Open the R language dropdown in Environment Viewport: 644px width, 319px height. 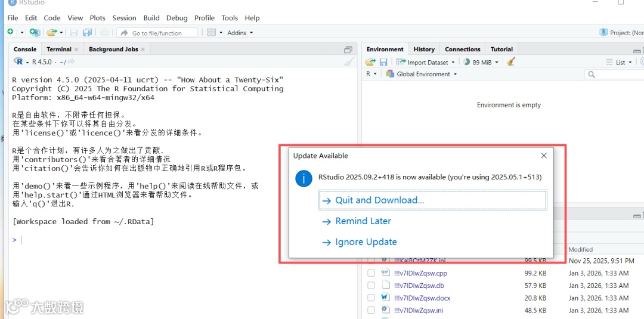click(x=371, y=74)
